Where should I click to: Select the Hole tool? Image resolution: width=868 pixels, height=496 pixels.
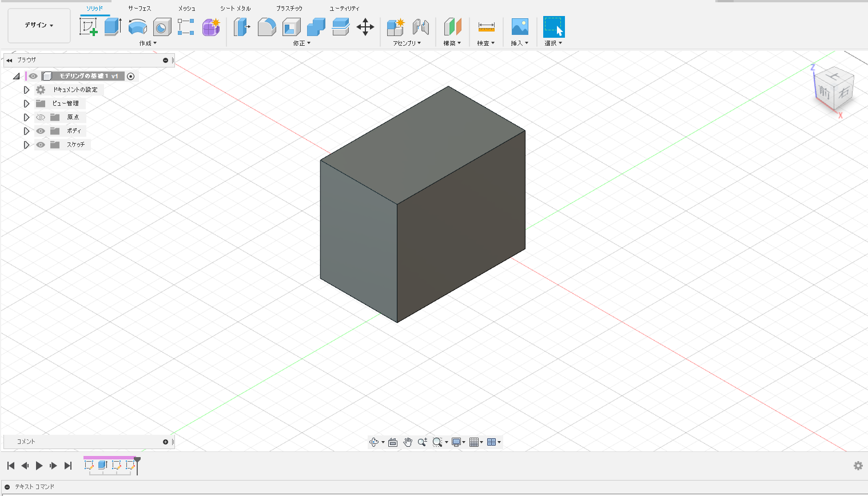point(162,26)
